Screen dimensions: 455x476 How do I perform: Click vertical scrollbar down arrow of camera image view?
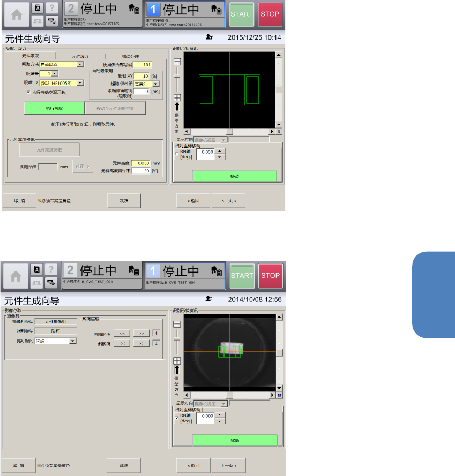(279, 388)
